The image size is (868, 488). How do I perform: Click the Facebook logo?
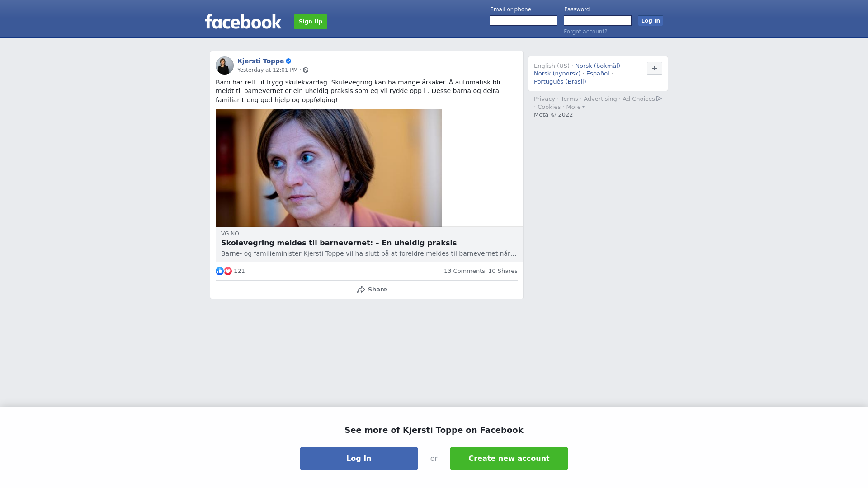click(x=243, y=21)
